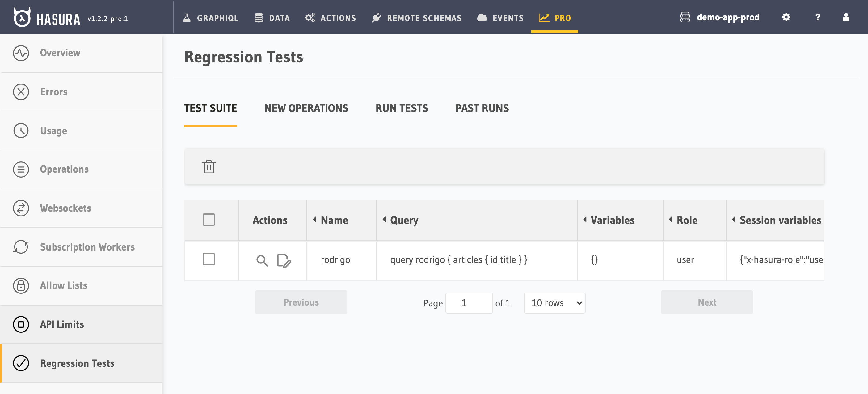Screen dimensions: 868x394
Task: Expand the rows-per-page dropdown
Action: 554,302
